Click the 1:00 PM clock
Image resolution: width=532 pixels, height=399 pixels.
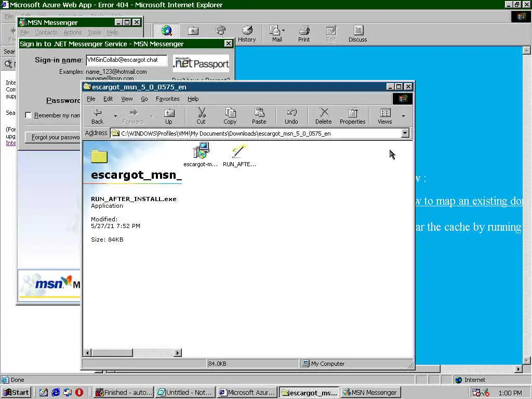[x=510, y=393]
